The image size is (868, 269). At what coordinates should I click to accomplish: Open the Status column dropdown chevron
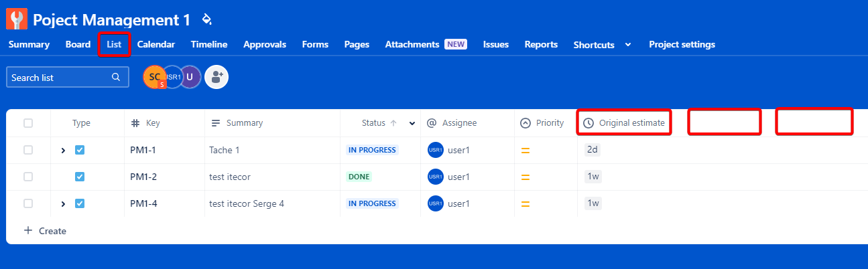point(412,123)
